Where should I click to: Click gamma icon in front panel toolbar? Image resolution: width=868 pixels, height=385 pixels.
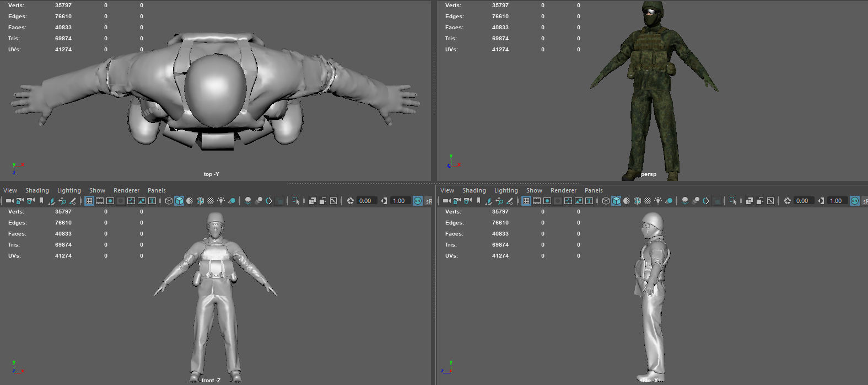pyautogui.click(x=384, y=201)
